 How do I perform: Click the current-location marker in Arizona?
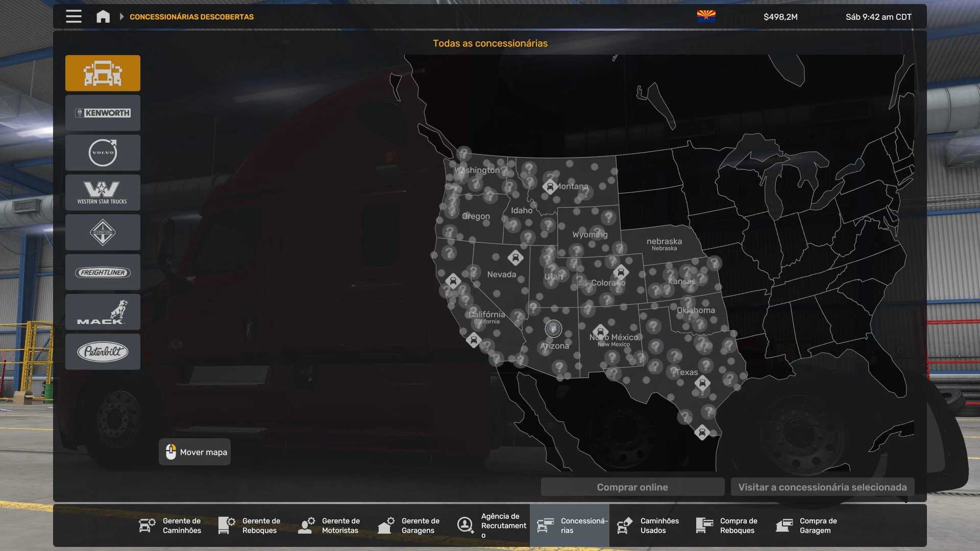click(x=553, y=329)
